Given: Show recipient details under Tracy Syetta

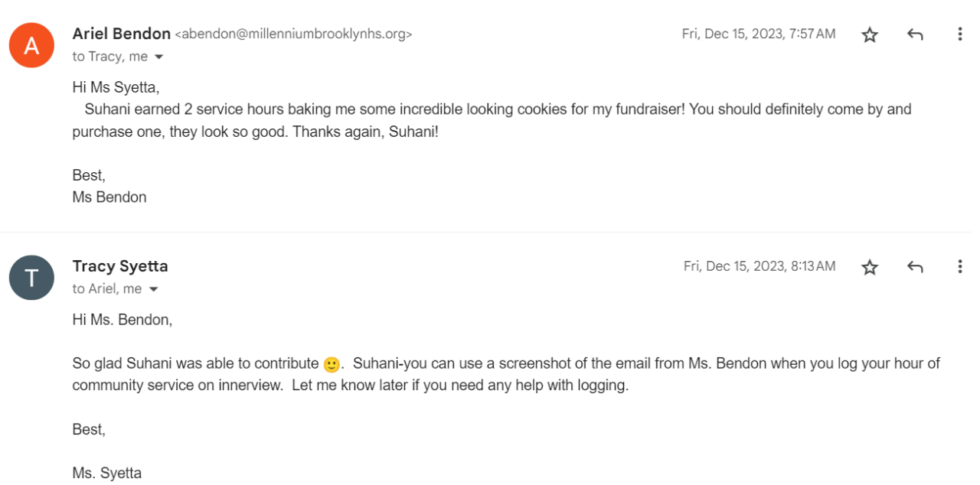Looking at the screenshot, I should [x=153, y=290].
